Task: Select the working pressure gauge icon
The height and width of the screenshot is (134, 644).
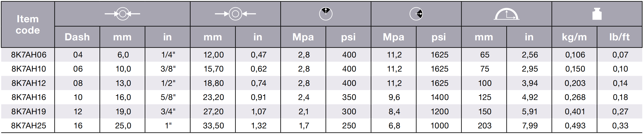Action: [326, 14]
